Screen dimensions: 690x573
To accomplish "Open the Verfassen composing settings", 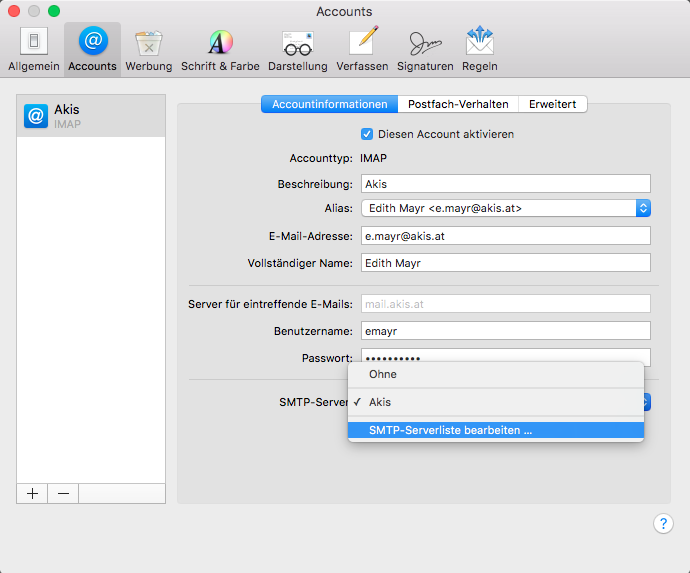I will (364, 50).
